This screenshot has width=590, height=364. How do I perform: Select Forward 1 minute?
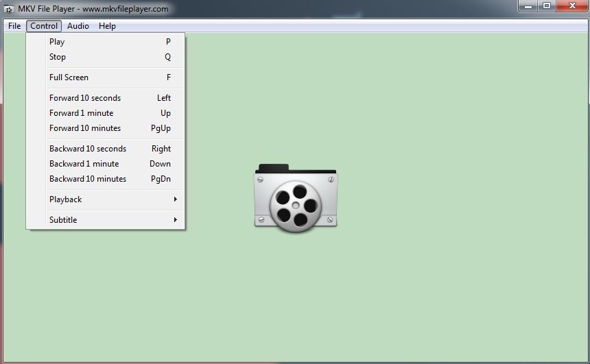[106, 113]
